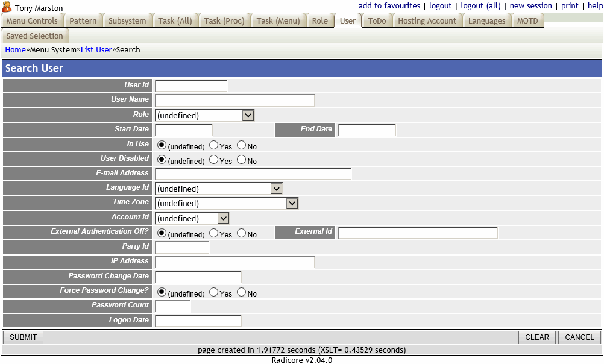Open the Account Id dropdown
604x364 pixels.
pos(222,218)
